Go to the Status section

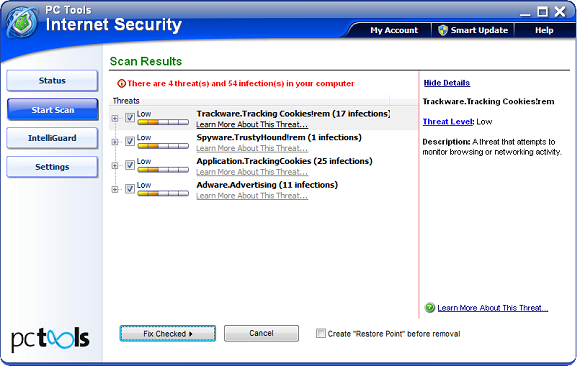tap(52, 81)
